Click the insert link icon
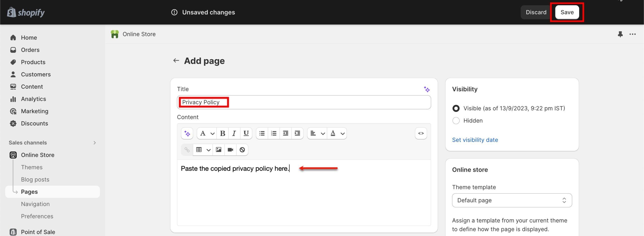 (x=187, y=150)
